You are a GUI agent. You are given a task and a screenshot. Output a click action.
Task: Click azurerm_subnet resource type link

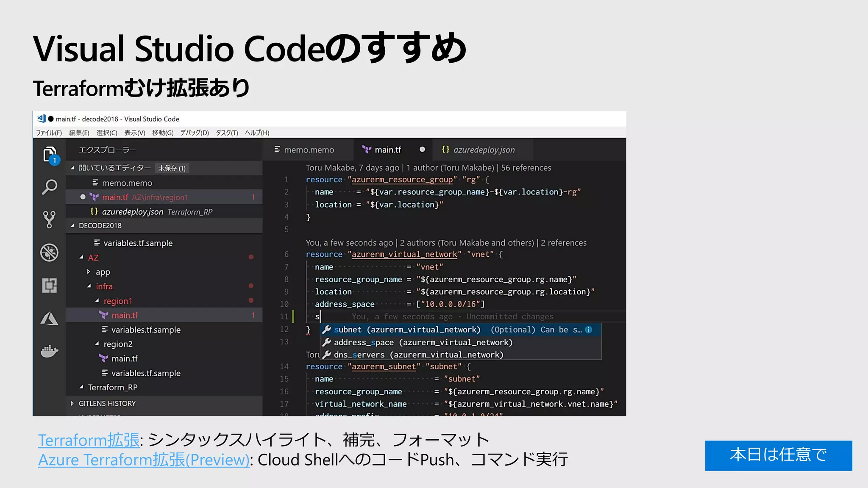pyautogui.click(x=384, y=366)
